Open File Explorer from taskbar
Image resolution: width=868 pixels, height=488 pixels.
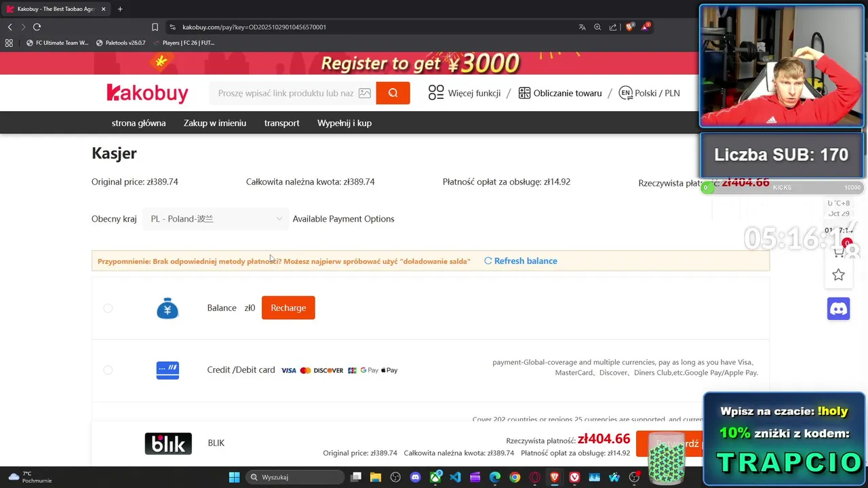click(376, 477)
